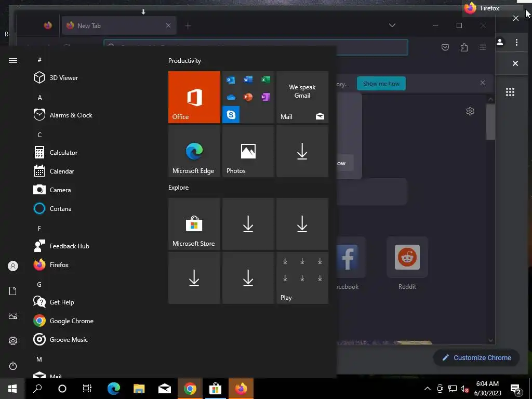
Task: Click the Chrome profile avatar icon
Action: [500, 42]
